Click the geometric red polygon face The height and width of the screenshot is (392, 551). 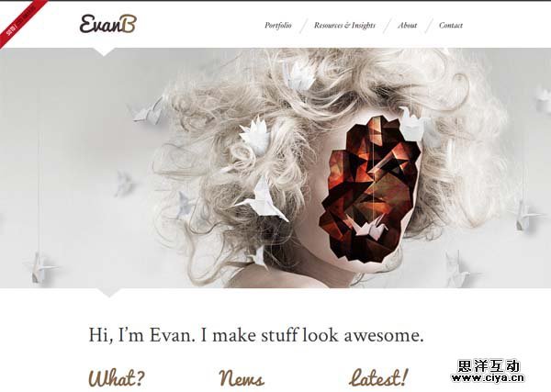(x=369, y=189)
